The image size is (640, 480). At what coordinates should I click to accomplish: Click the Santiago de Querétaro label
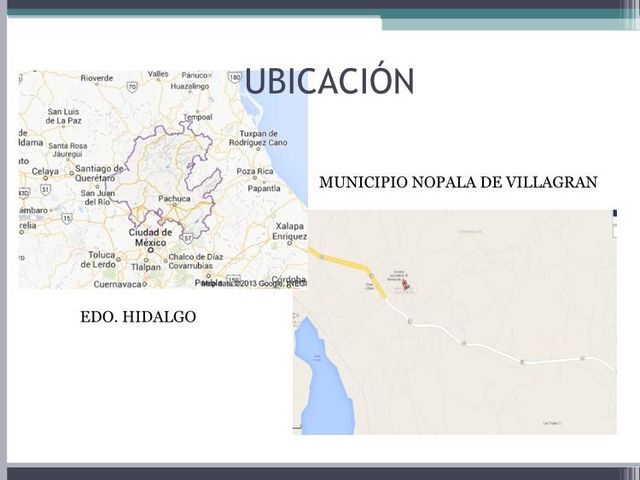click(98, 173)
